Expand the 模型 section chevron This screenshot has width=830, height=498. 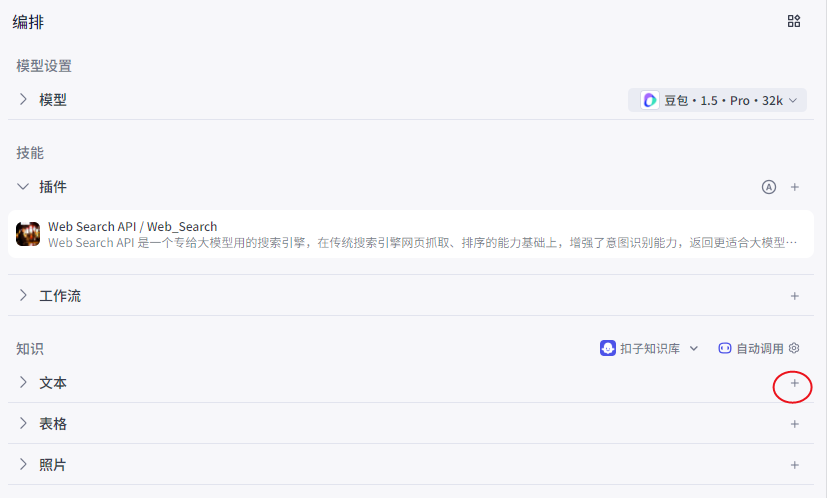point(23,100)
